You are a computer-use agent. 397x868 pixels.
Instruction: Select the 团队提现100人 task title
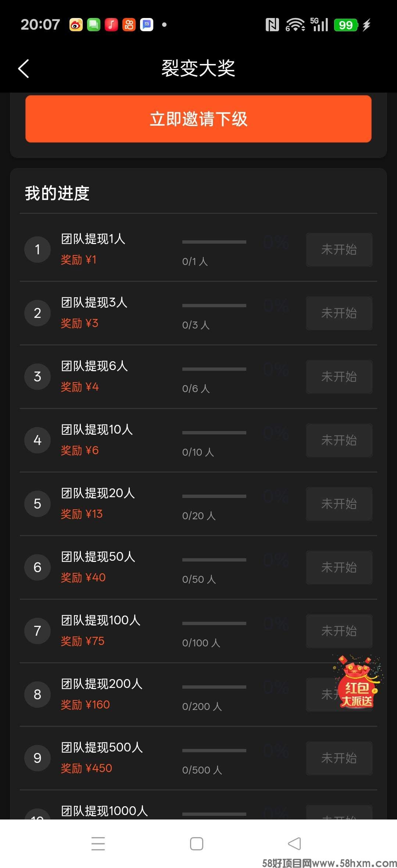[101, 620]
